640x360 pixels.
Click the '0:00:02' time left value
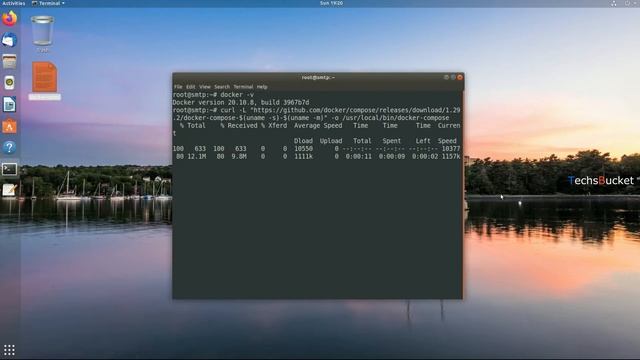point(425,156)
